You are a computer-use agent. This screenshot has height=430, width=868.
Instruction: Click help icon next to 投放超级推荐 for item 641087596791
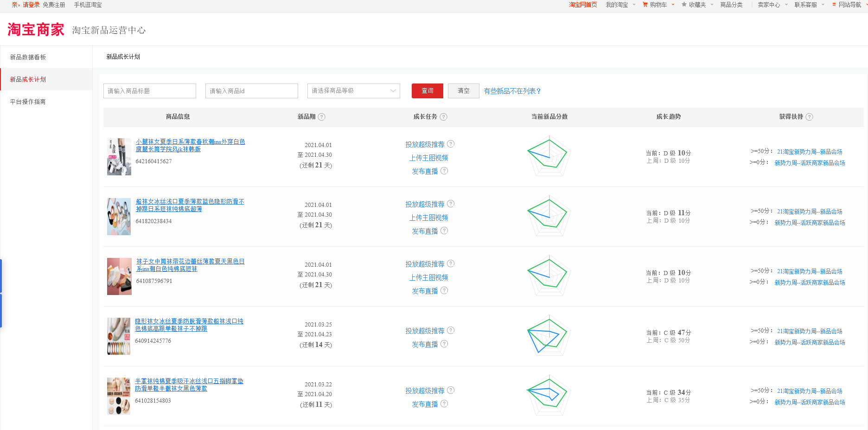pos(451,263)
